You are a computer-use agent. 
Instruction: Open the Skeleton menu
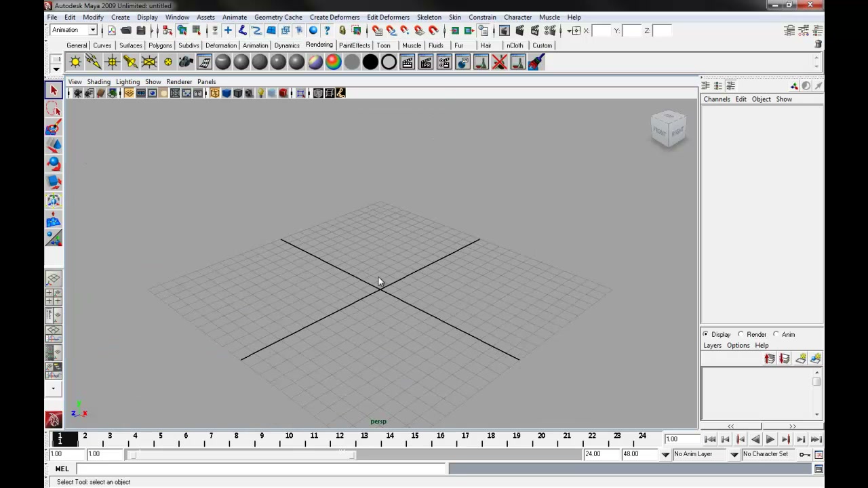pos(429,17)
